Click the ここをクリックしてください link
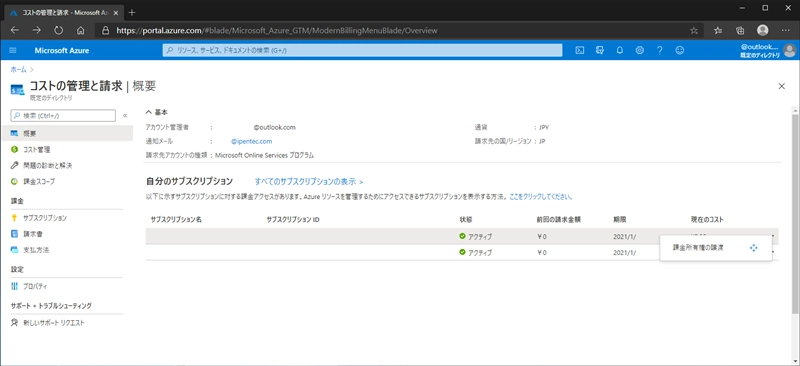800x366 pixels. tap(541, 197)
